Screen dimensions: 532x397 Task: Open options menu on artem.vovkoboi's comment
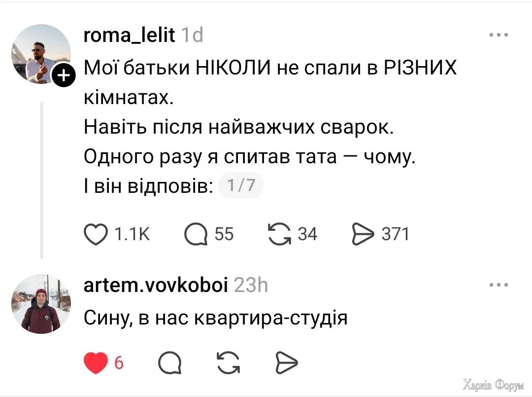(499, 284)
